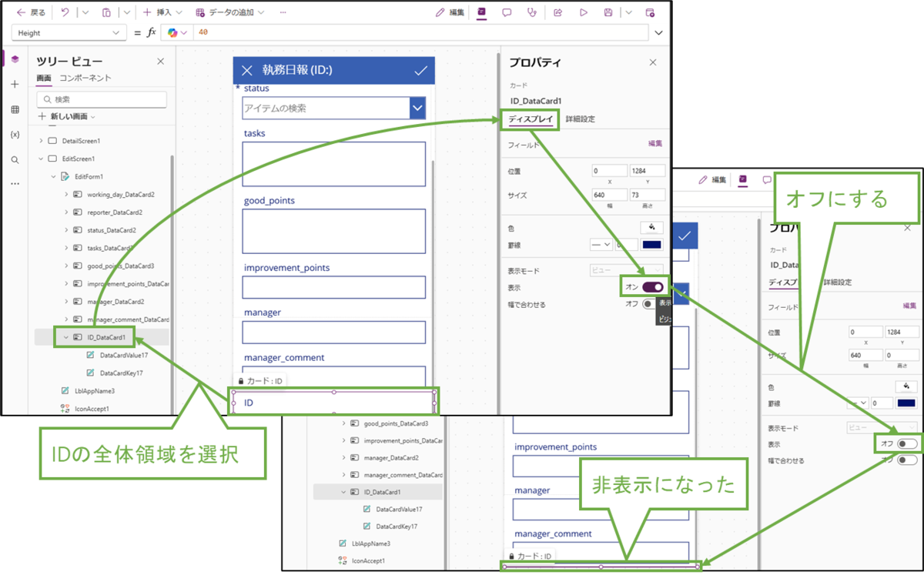This screenshot has width=924, height=575.
Task: Switch to the 画面 tab in the tree view
Action: pos(44,78)
